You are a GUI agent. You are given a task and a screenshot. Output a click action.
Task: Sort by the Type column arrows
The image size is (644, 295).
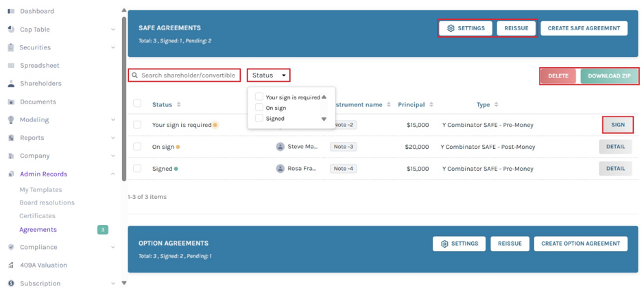[x=496, y=105]
